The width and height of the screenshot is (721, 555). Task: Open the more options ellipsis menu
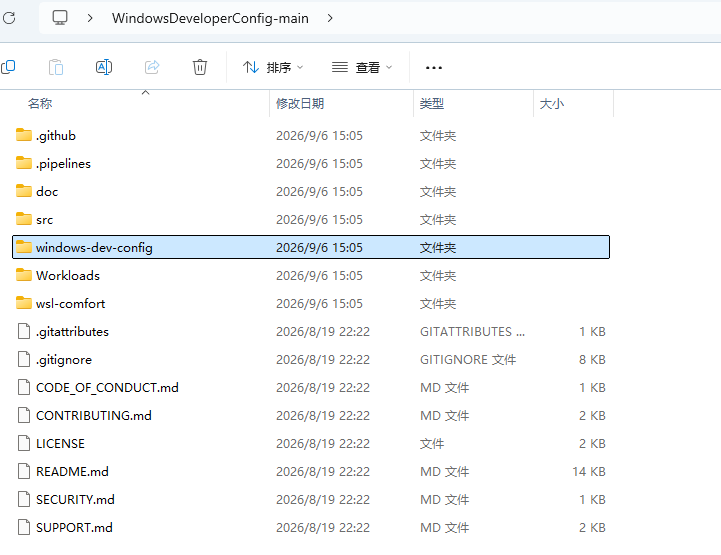(x=434, y=68)
